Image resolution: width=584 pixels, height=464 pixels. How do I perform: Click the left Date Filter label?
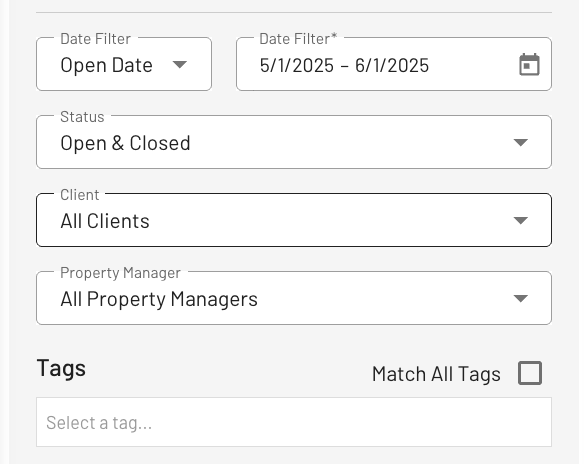click(x=96, y=39)
